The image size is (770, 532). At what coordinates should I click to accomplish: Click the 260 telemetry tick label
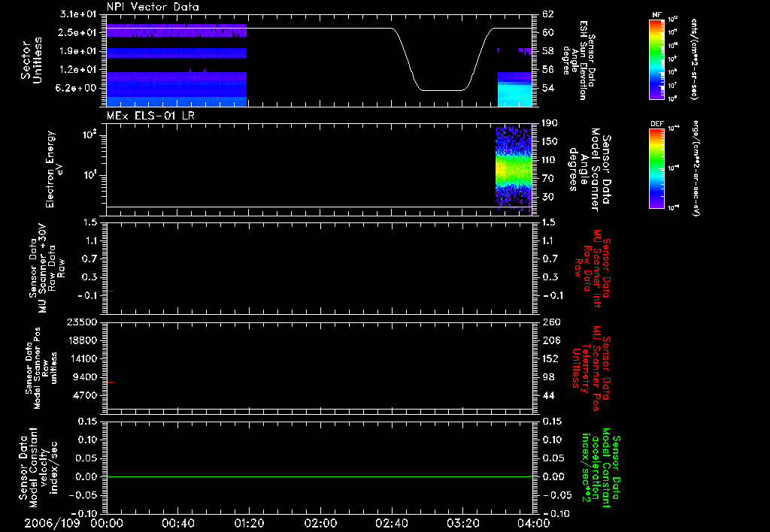coord(551,322)
